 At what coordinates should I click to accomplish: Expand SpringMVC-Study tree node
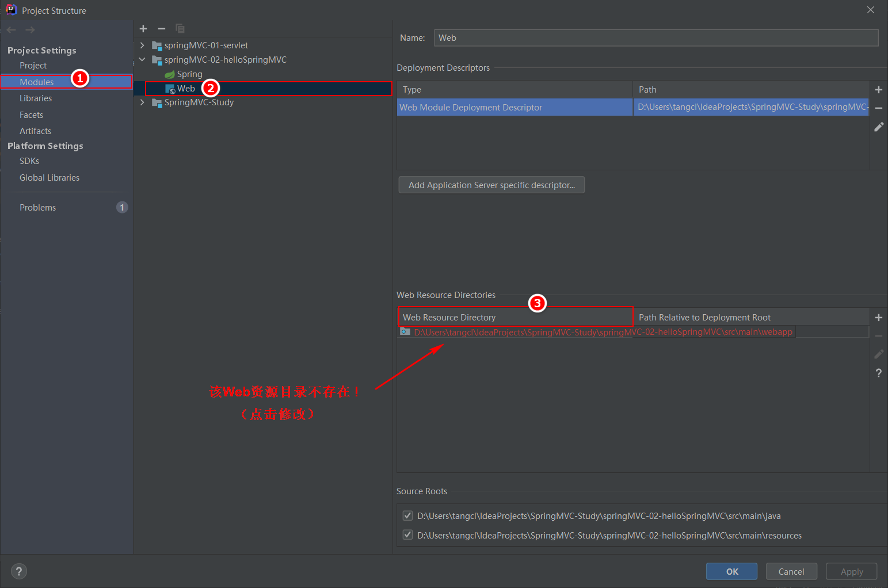coord(142,102)
